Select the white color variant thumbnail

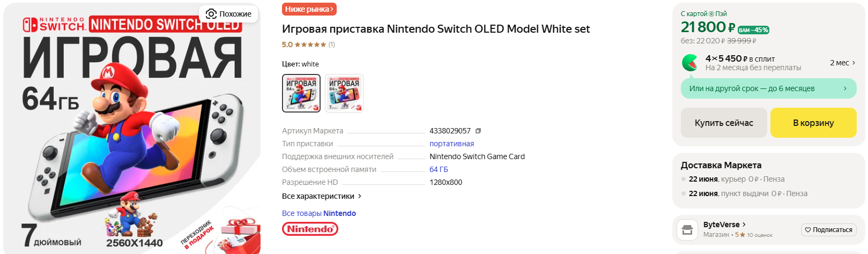(x=301, y=93)
